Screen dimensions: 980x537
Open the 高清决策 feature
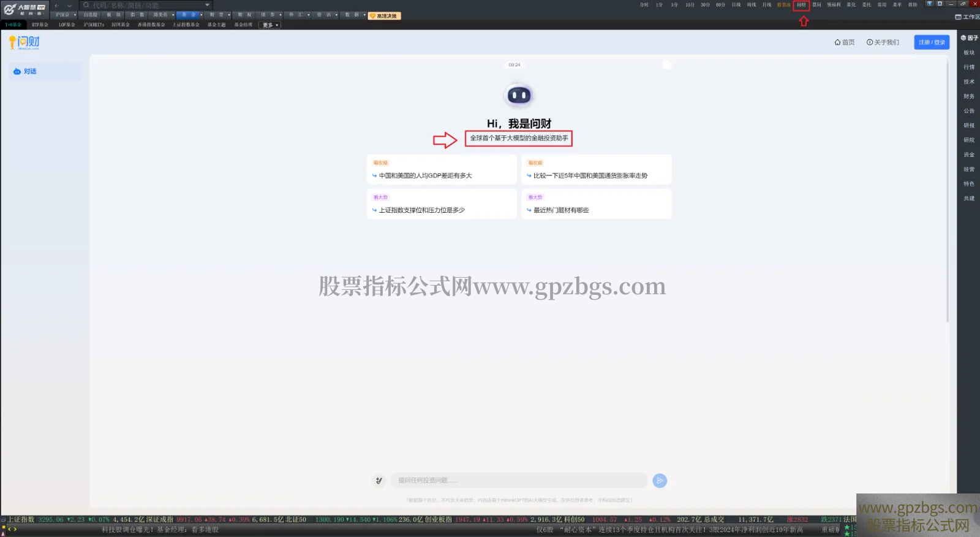coord(385,16)
